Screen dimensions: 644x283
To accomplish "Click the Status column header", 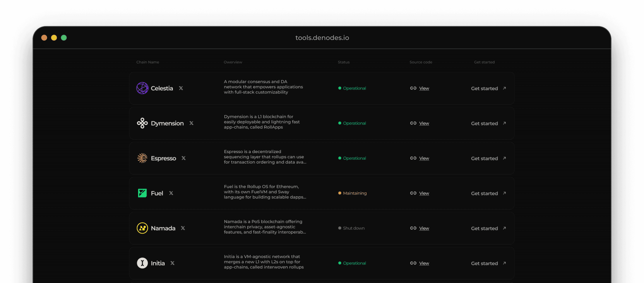I will 344,62.
